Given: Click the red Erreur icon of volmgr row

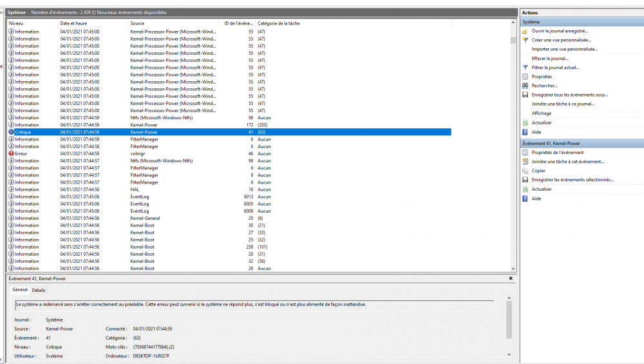Looking at the screenshot, I should [11, 153].
